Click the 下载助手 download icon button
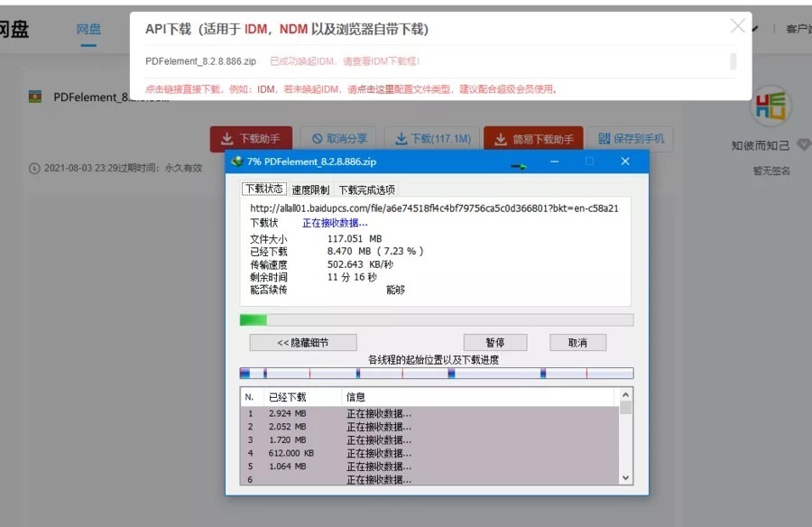This screenshot has height=527, width=812. pos(251,139)
